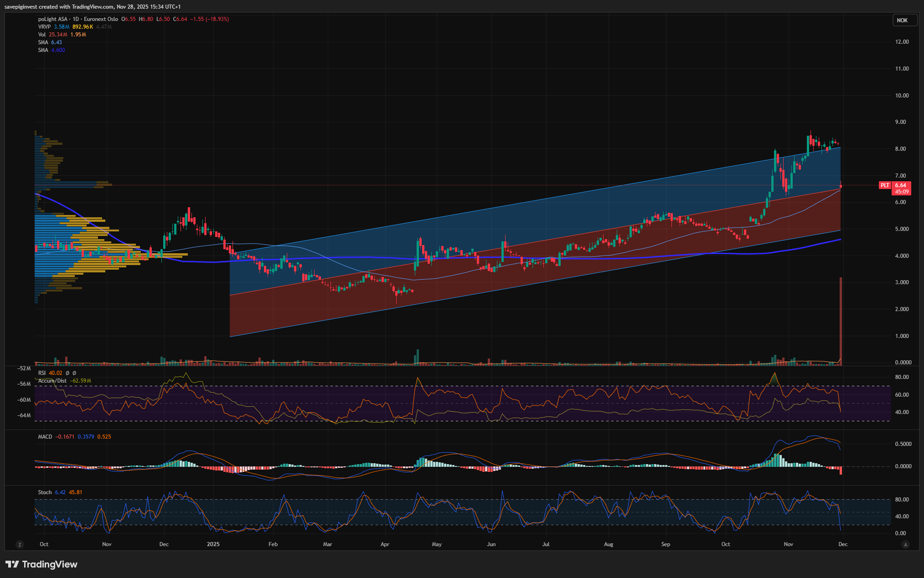Click the yellow 892.96K VRVP value
This screenshot has width=924, height=578.
click(83, 27)
